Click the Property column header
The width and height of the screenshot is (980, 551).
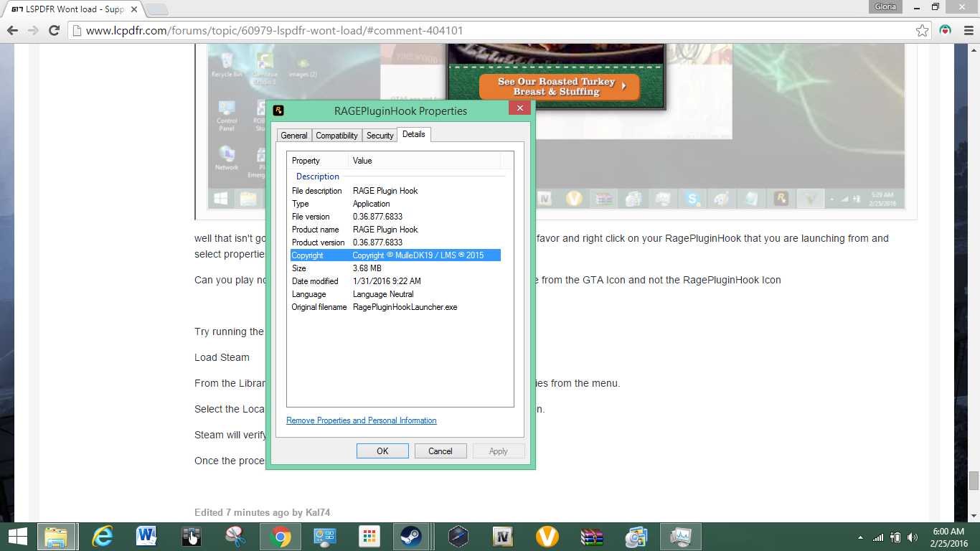click(x=318, y=161)
